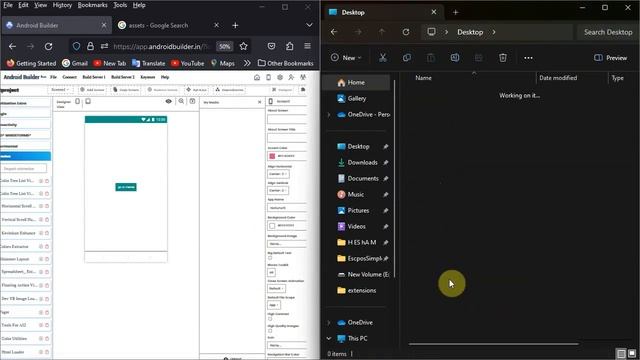Expand OneDrive - Personal node

click(329, 115)
